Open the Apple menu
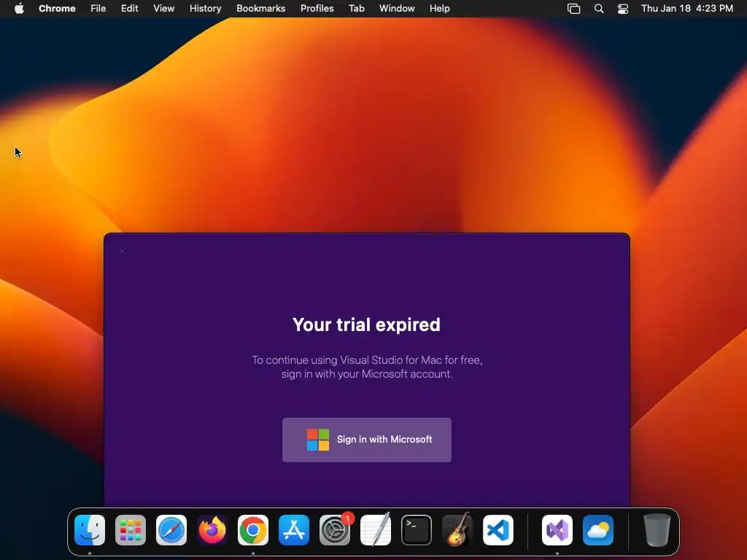The width and height of the screenshot is (747, 560). [x=19, y=9]
